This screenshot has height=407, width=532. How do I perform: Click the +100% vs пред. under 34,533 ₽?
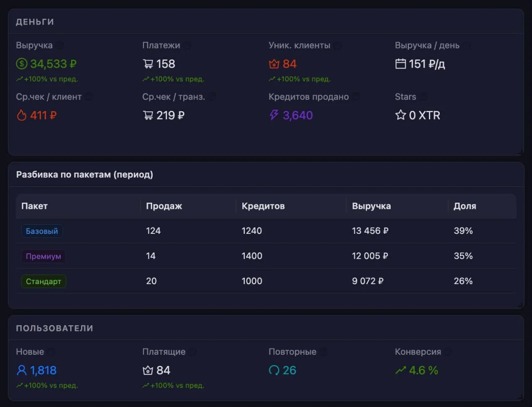point(47,79)
